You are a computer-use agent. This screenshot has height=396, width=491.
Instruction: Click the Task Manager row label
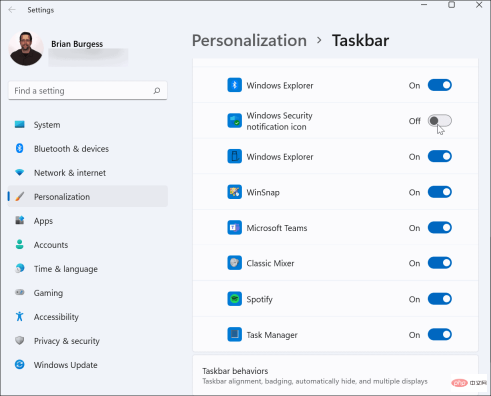(x=272, y=335)
